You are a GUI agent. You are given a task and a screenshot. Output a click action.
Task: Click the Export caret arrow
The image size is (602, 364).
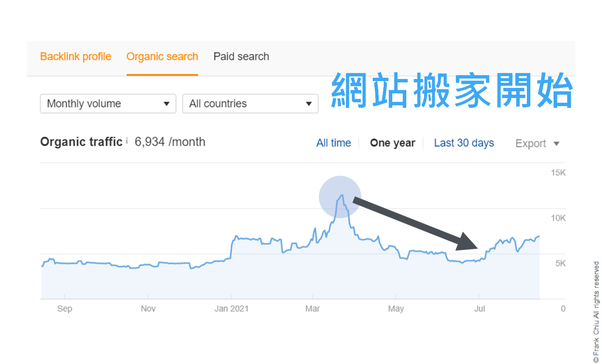click(557, 144)
